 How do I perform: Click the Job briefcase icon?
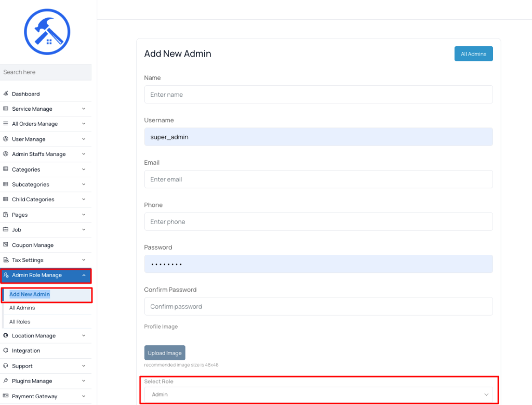(x=6, y=229)
